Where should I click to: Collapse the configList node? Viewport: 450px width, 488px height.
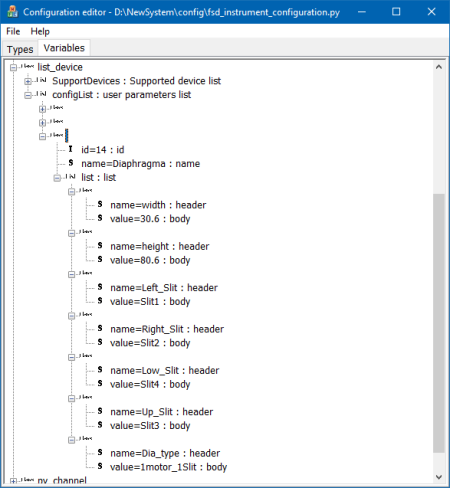coord(28,95)
